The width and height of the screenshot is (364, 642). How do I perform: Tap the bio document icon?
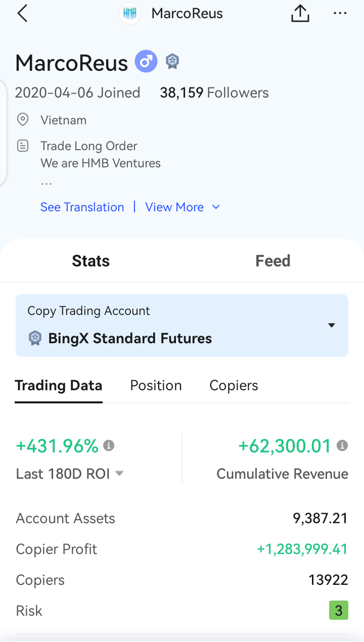click(x=23, y=146)
